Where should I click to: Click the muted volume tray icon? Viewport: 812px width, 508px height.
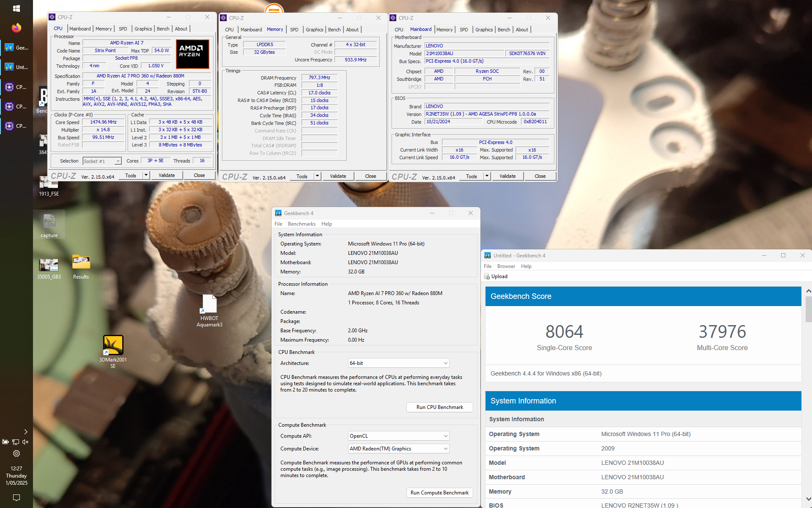tap(25, 442)
